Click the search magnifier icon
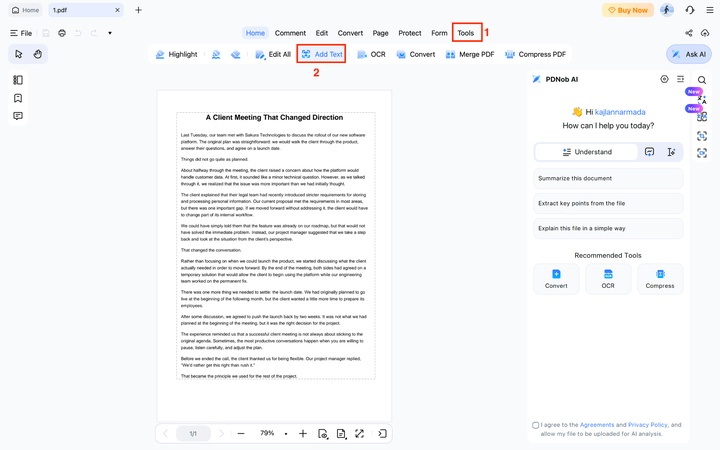 [702, 80]
